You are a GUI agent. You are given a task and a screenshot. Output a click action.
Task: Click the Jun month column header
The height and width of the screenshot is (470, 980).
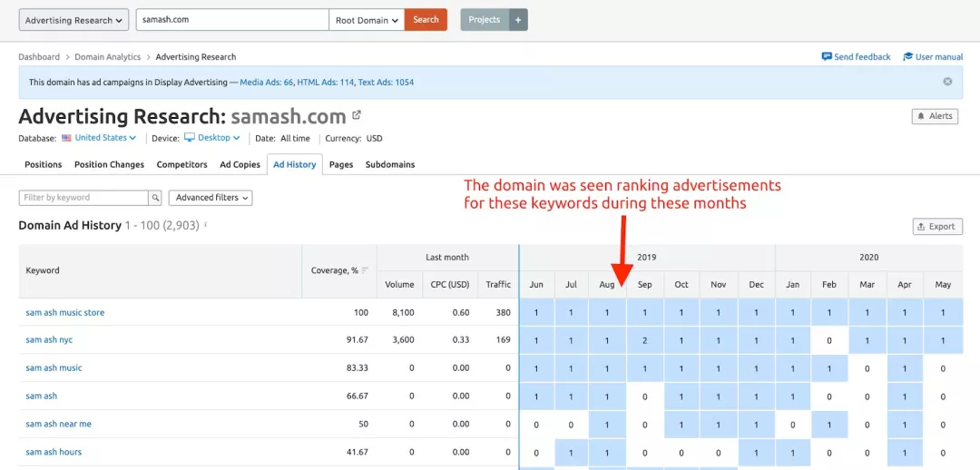point(536,284)
